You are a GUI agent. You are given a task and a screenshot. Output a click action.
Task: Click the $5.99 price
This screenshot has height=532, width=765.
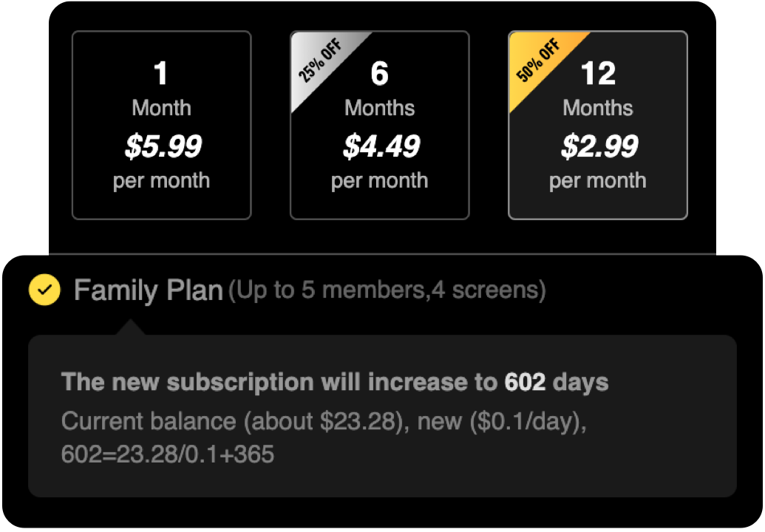tap(163, 146)
